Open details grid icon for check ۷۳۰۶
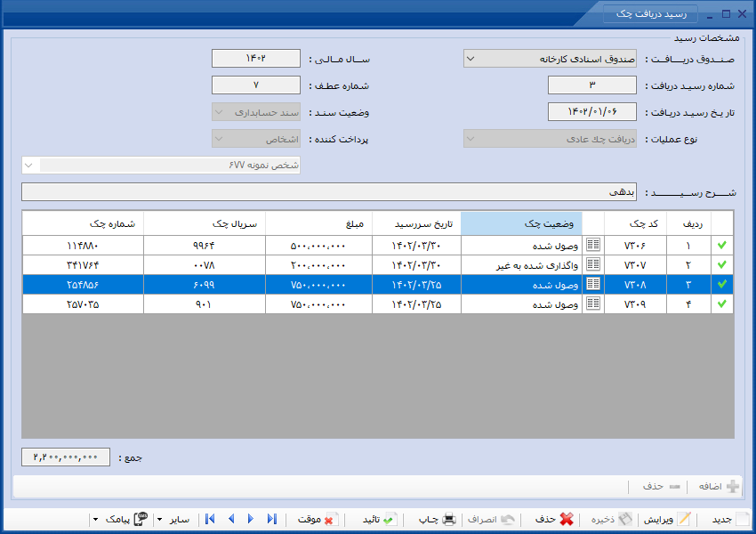The width and height of the screenshot is (756, 534). (x=593, y=245)
